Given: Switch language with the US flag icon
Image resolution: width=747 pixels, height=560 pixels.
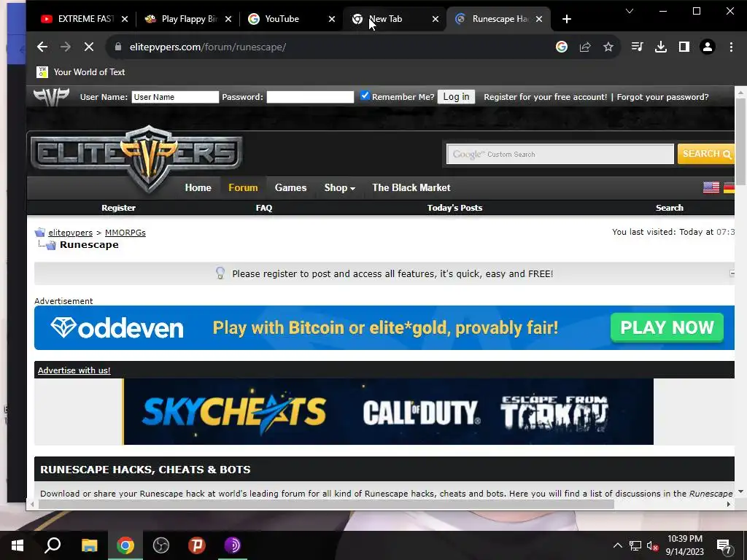Looking at the screenshot, I should 711,187.
